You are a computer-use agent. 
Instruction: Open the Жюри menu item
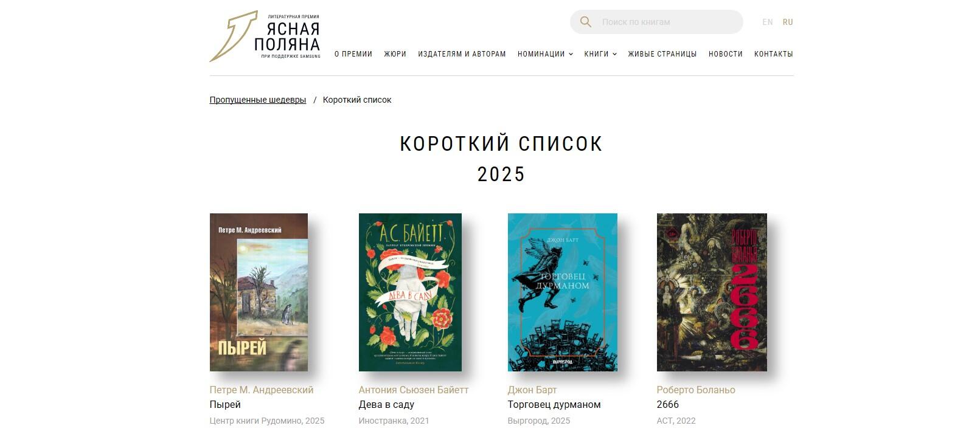click(x=395, y=54)
